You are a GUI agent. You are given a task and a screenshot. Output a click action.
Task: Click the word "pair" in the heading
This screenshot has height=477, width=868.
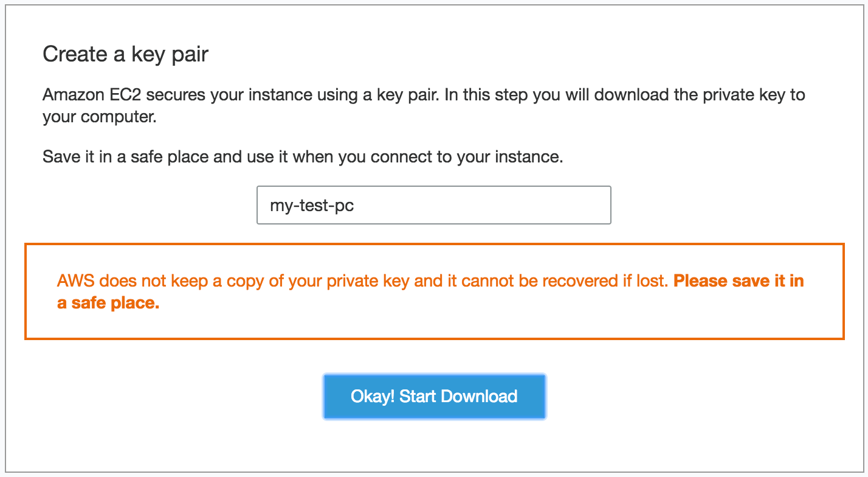click(188, 55)
